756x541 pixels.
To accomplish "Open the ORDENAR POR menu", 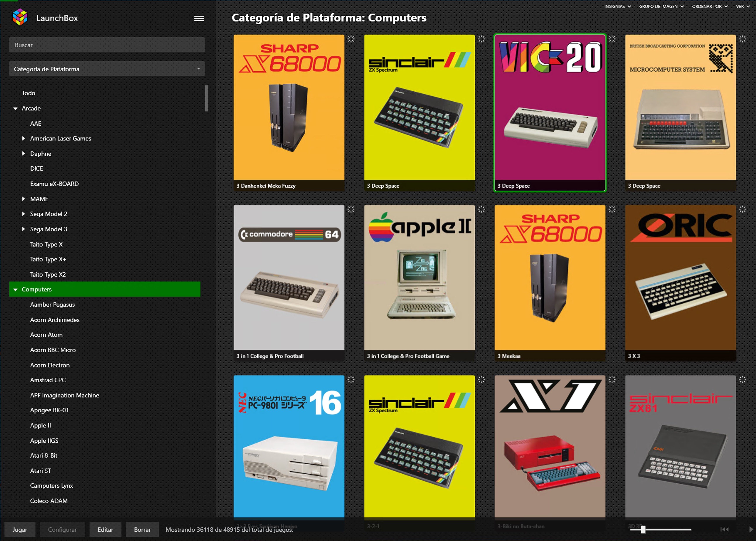I will [710, 6].
